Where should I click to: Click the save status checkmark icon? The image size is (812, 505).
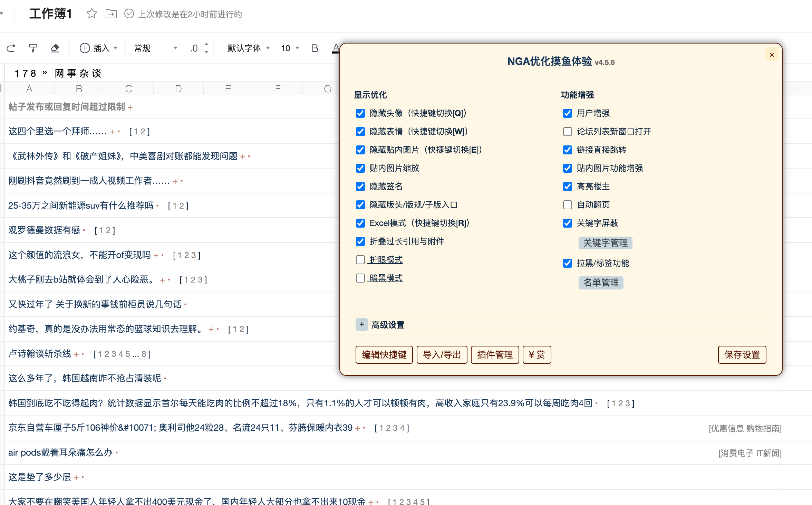(x=129, y=14)
